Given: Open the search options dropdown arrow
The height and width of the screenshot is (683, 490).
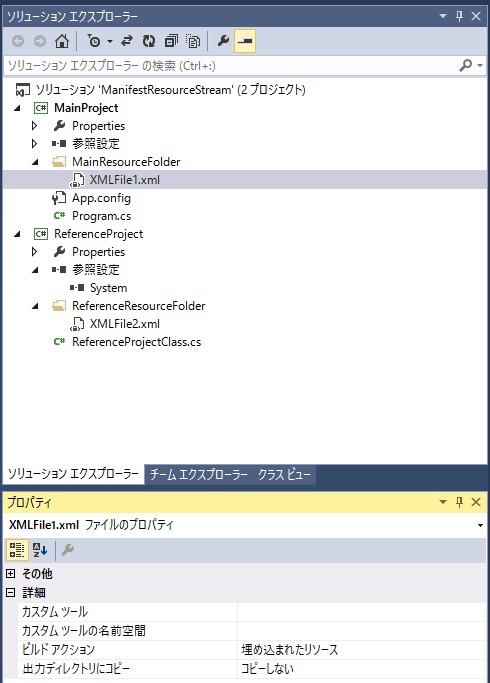Looking at the screenshot, I should coord(480,65).
